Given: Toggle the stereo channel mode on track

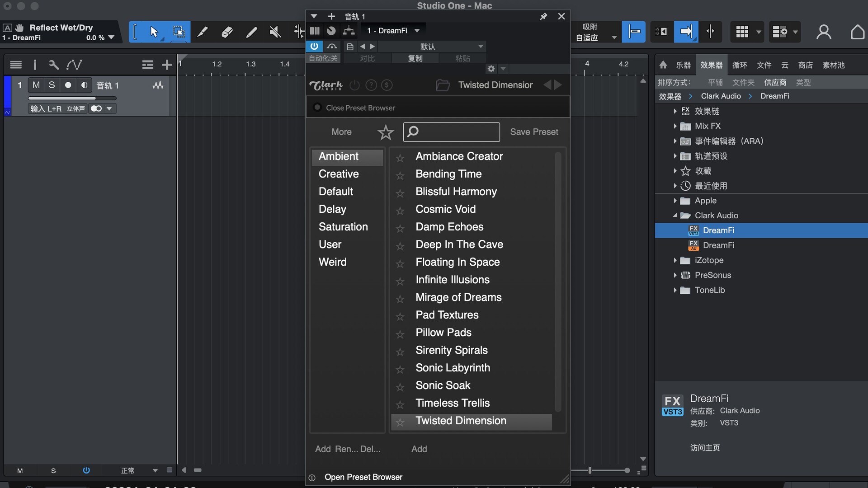Looking at the screenshot, I should coord(96,108).
